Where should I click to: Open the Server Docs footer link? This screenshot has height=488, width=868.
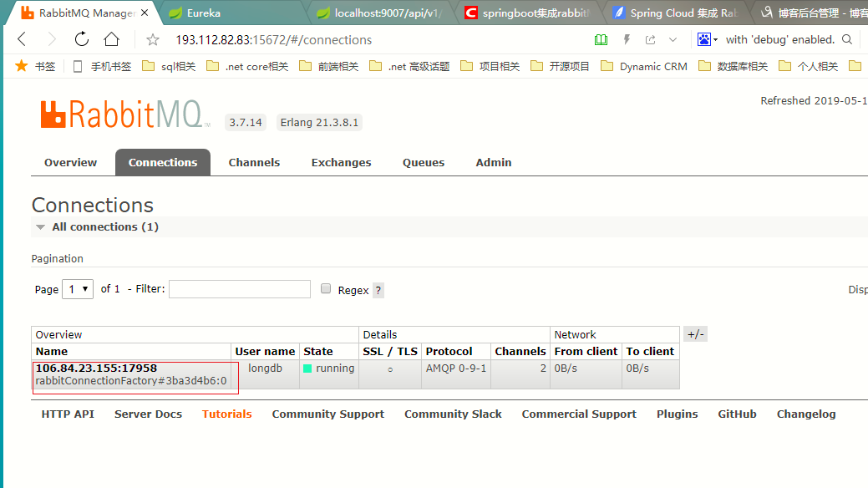click(148, 414)
